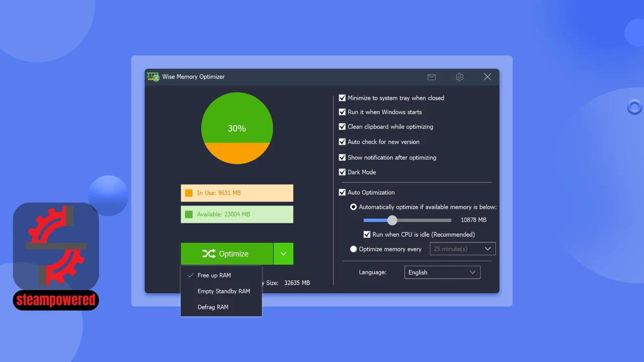This screenshot has height=362, width=644.
Task: Click the Available: 23004 MB label
Action: (x=223, y=214)
